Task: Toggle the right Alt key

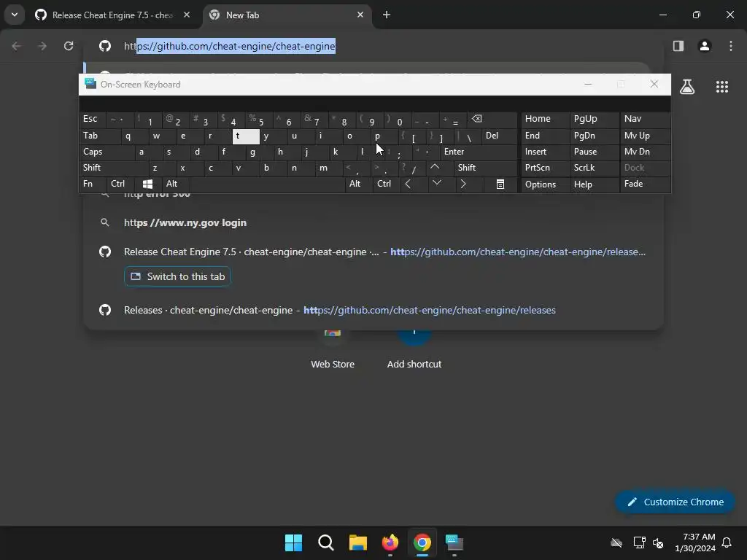Action: [x=359, y=184]
